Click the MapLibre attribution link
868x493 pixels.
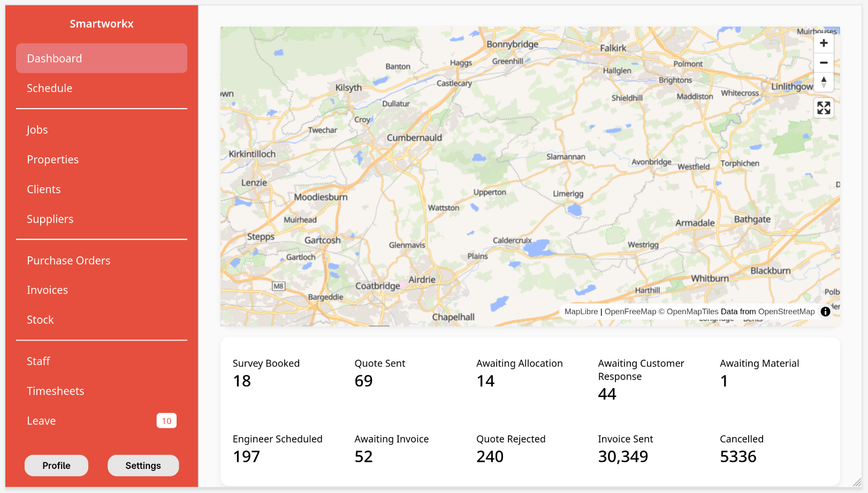tap(581, 312)
